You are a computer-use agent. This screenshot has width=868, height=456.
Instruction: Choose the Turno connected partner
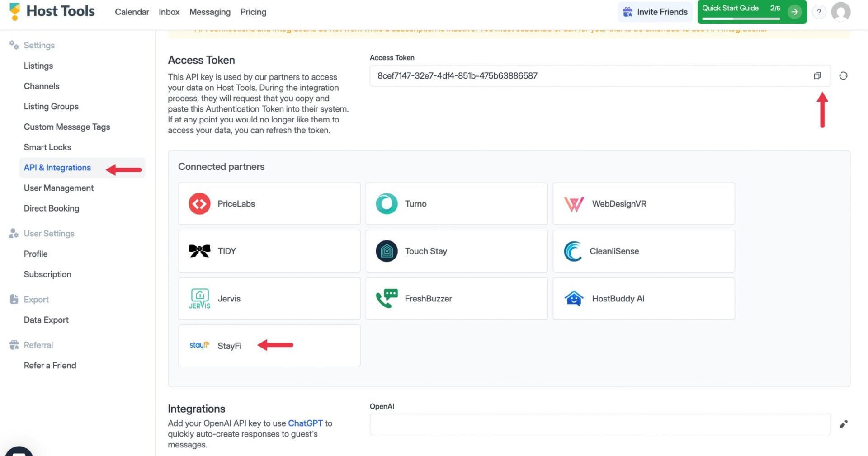pos(456,204)
